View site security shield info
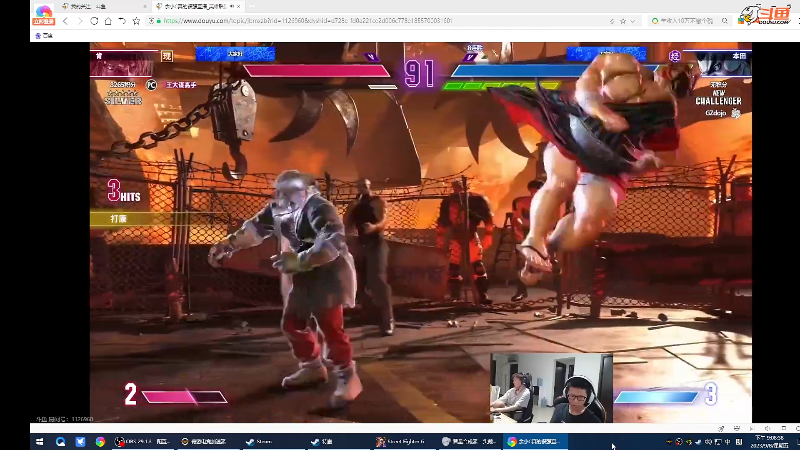The image size is (800, 450). 151,21
